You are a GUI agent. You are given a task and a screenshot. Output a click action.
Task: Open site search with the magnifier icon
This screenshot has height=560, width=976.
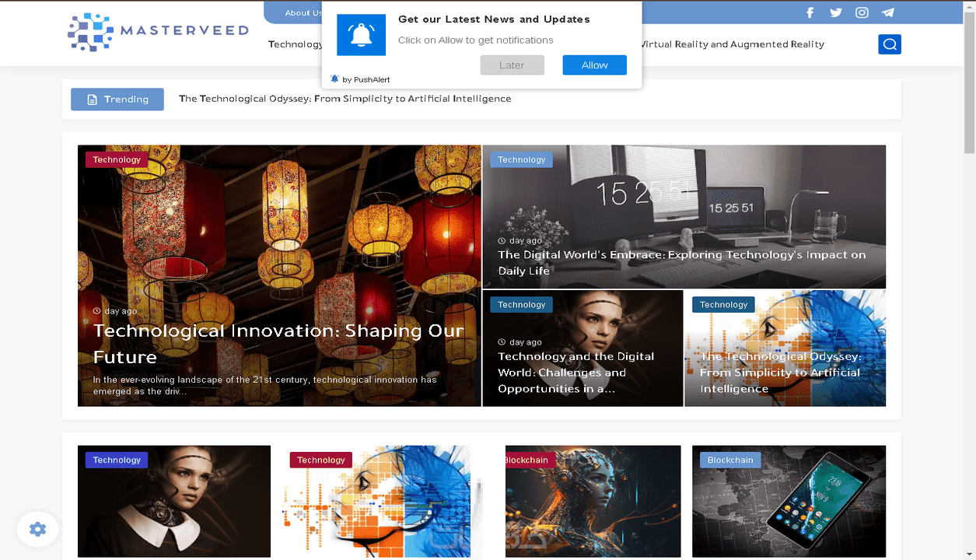click(x=890, y=44)
